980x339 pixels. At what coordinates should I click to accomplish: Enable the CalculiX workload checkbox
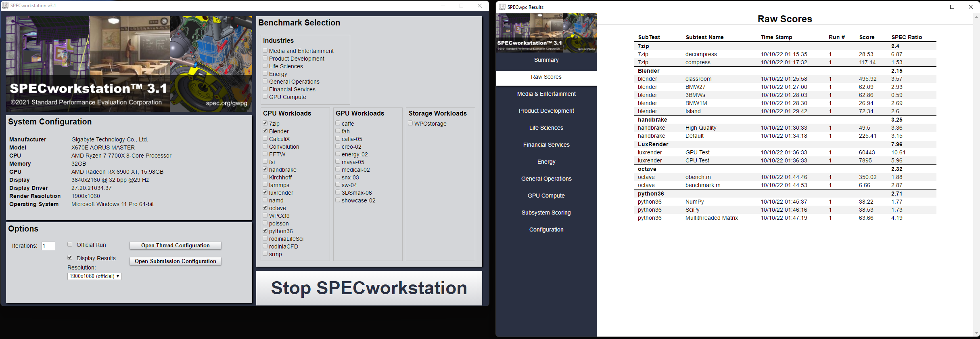(265, 139)
